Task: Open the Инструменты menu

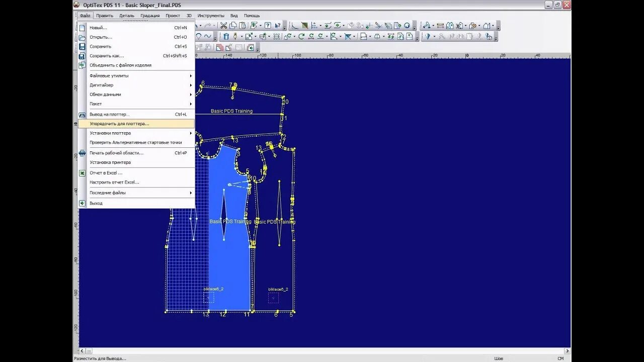Action: pos(211,16)
